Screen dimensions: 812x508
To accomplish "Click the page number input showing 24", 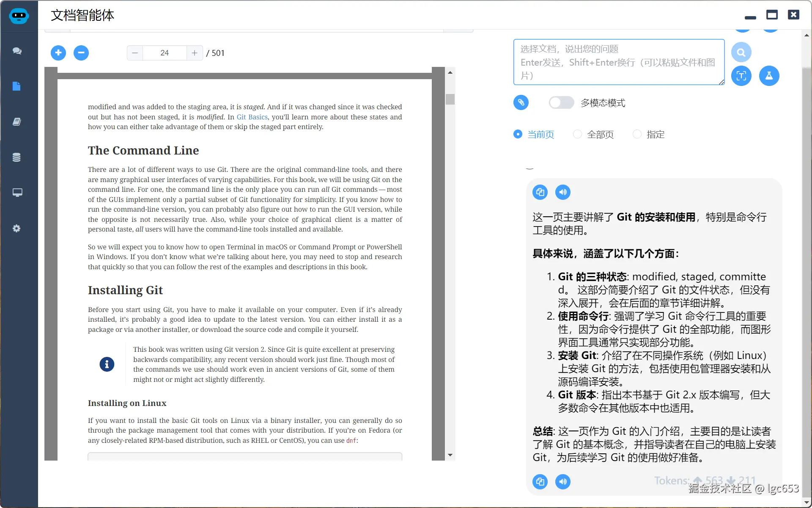I will coord(164,52).
